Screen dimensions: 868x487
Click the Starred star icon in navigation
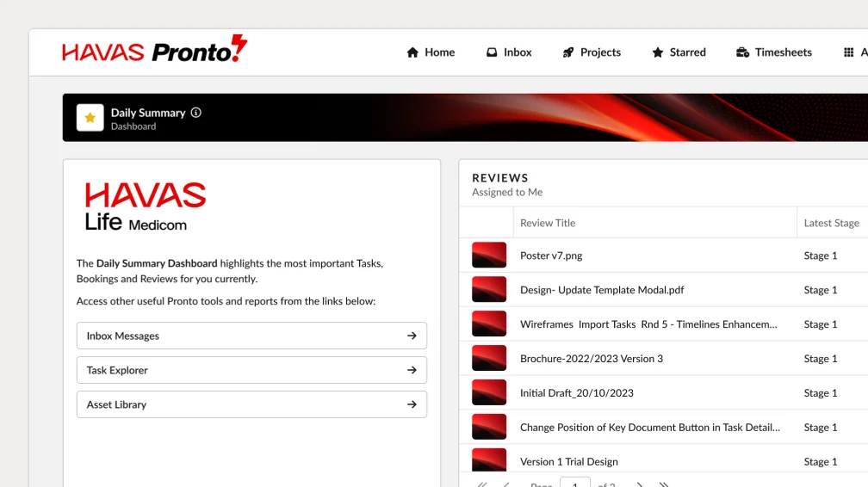click(x=658, y=52)
